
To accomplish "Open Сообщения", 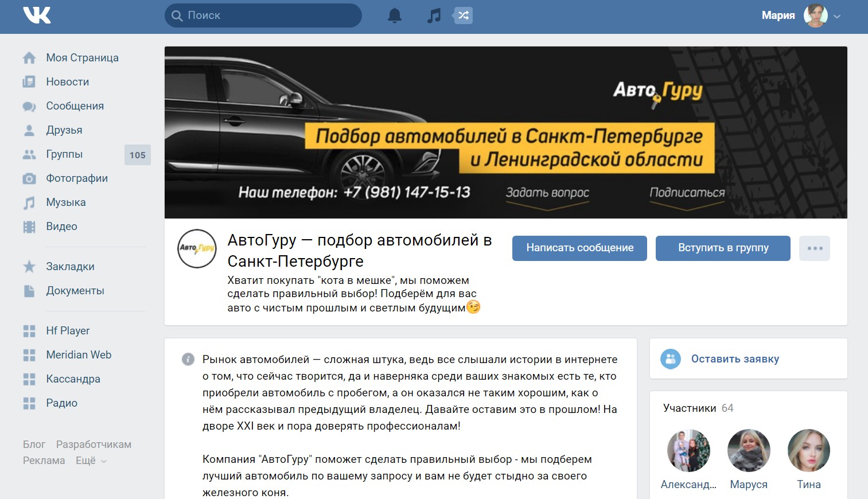I will click(x=75, y=106).
